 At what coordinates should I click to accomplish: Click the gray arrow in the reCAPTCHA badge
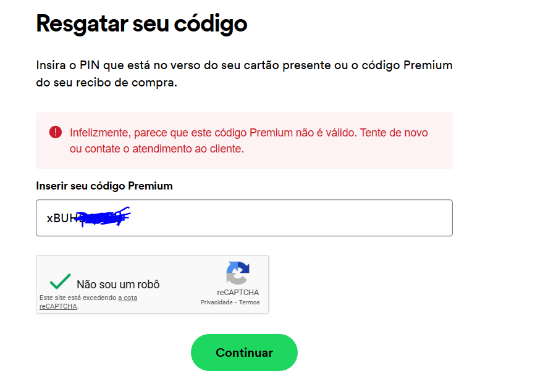[237, 278]
